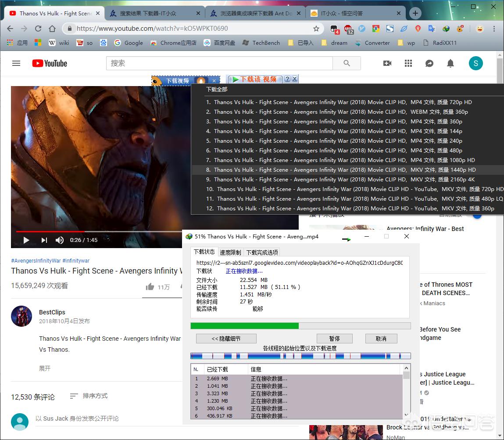Screen dimensions: 504x440
Task: Open help on 下载该视频 bar
Action: pos(287,79)
